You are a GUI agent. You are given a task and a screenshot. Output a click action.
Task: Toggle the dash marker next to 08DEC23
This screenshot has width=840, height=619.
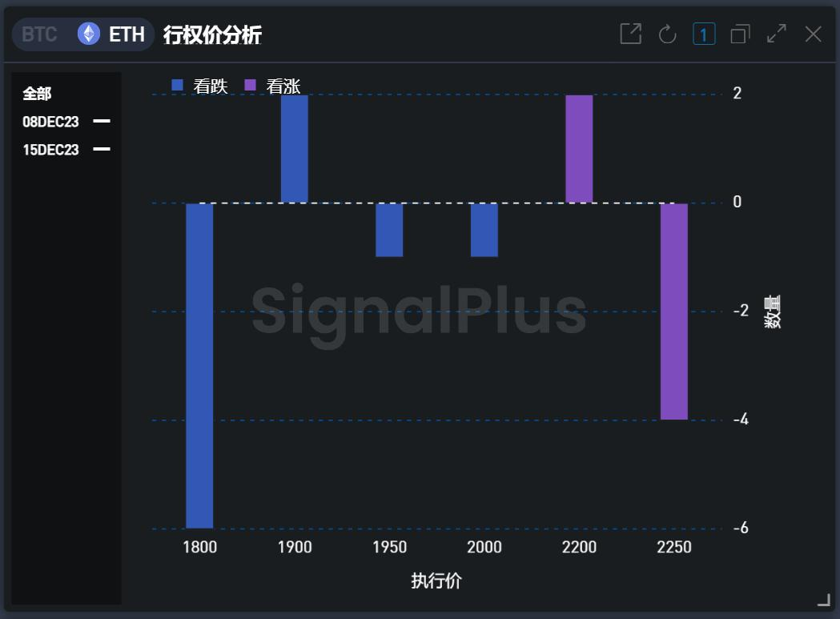tap(102, 122)
